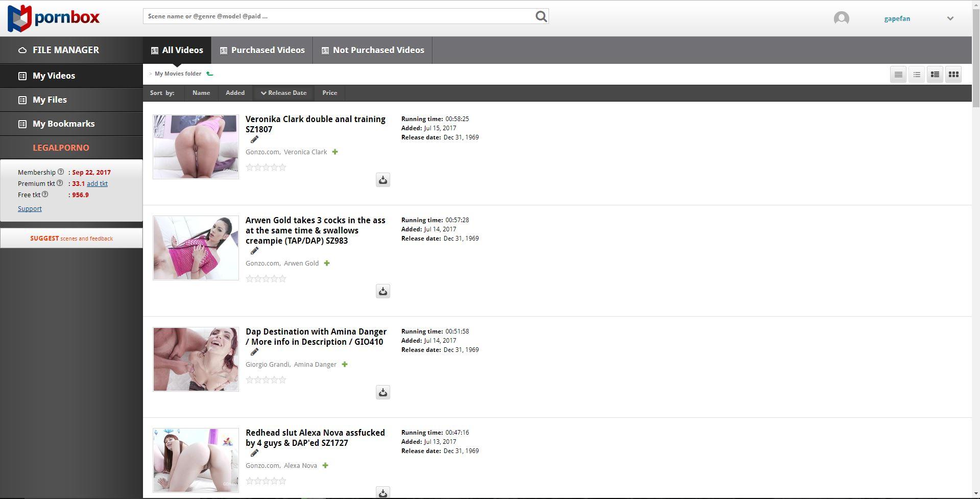
Task: Select the detailed list with thumbnails view
Action: (x=935, y=75)
